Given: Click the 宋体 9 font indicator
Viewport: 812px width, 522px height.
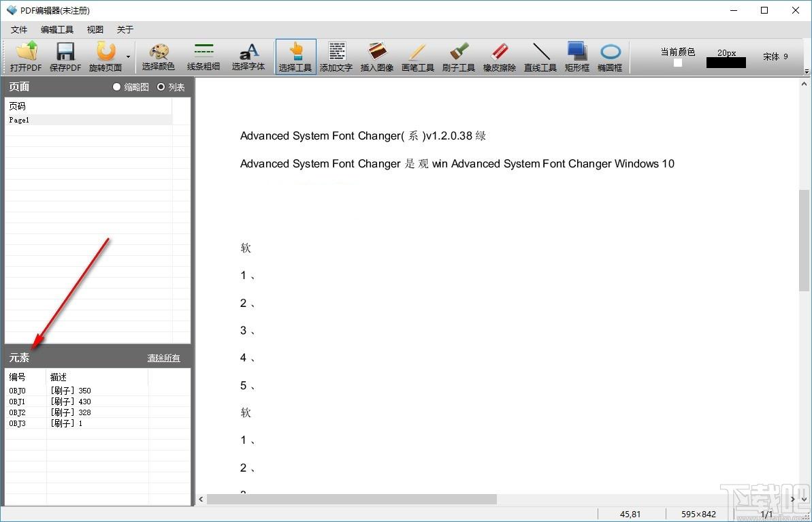Looking at the screenshot, I should 775,56.
